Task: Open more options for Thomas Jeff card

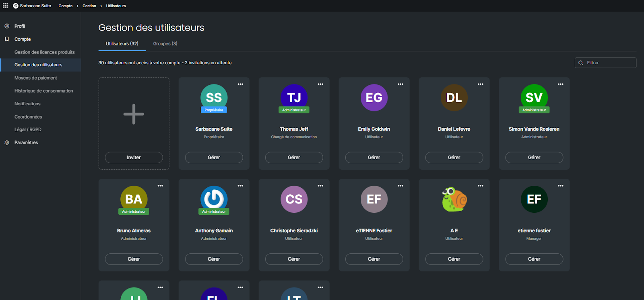Action: pyautogui.click(x=320, y=84)
